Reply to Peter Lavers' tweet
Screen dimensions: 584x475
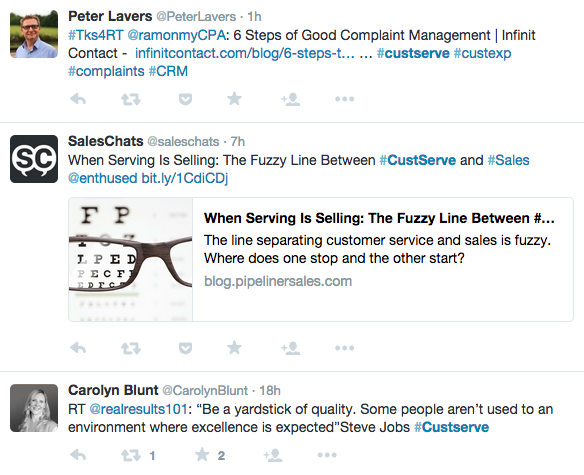point(78,99)
